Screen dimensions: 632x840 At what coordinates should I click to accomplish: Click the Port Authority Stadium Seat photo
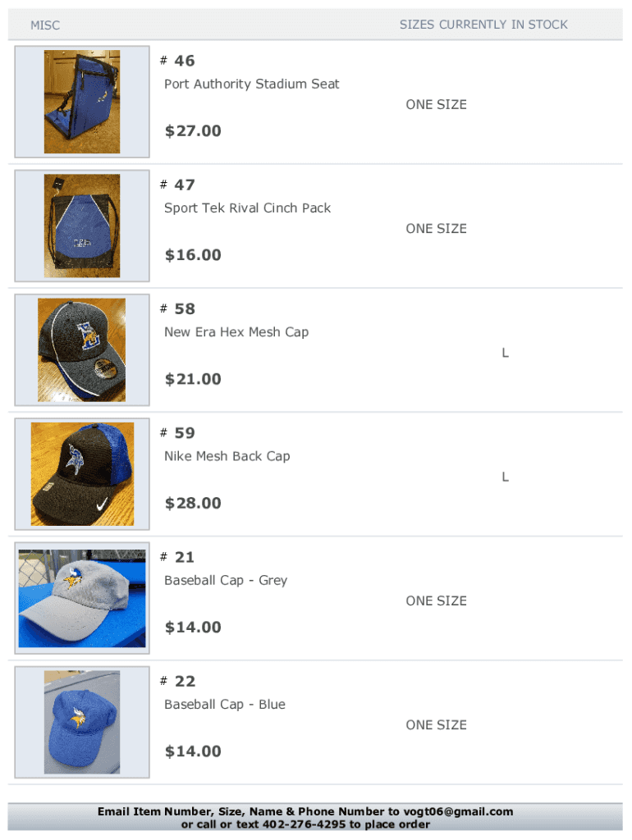[82, 102]
